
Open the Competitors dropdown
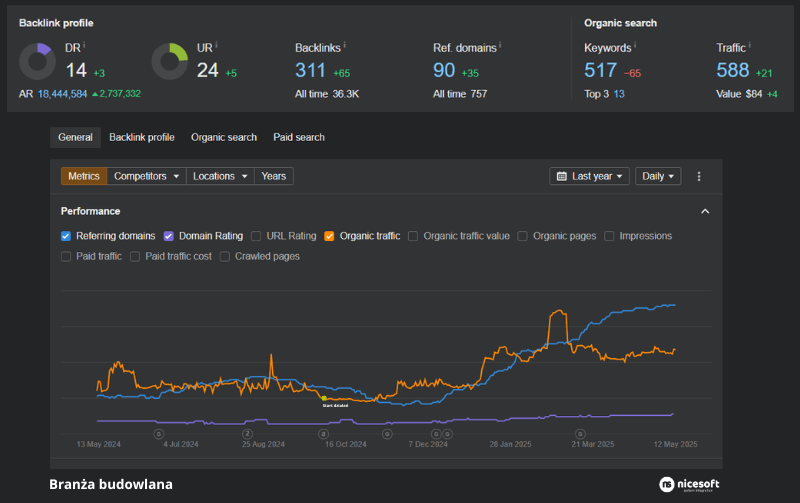pos(146,176)
